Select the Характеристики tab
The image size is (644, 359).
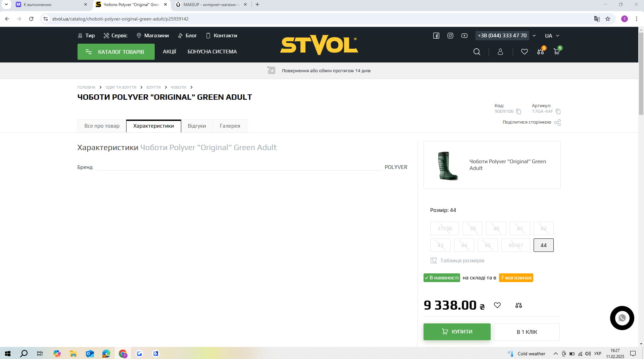[154, 126]
